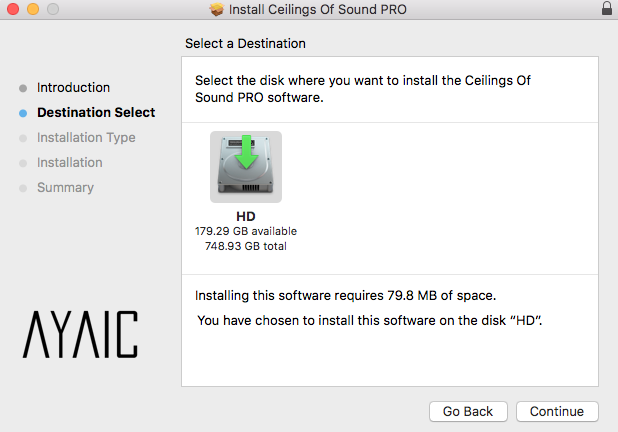618x432 pixels.
Task: Click the Summary step label
Action: (65, 188)
